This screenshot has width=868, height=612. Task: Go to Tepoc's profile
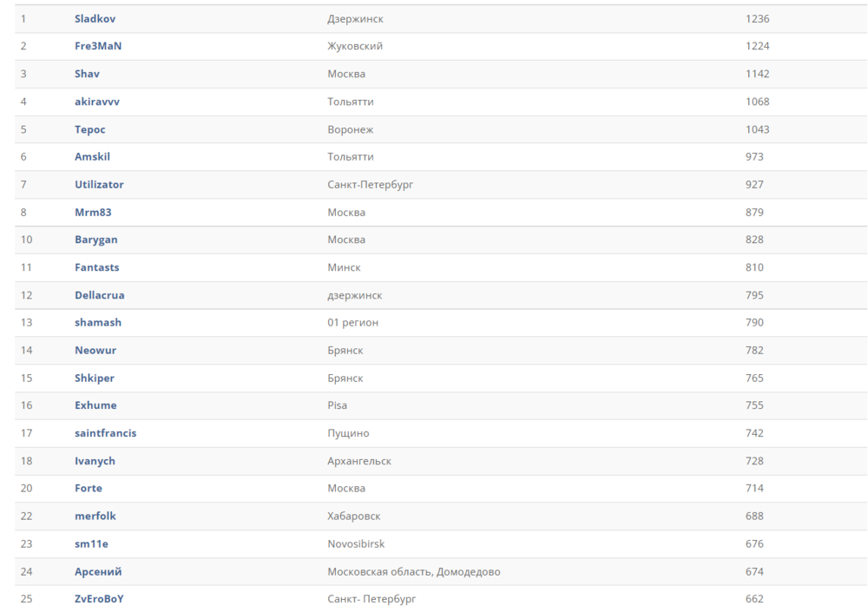pos(90,129)
